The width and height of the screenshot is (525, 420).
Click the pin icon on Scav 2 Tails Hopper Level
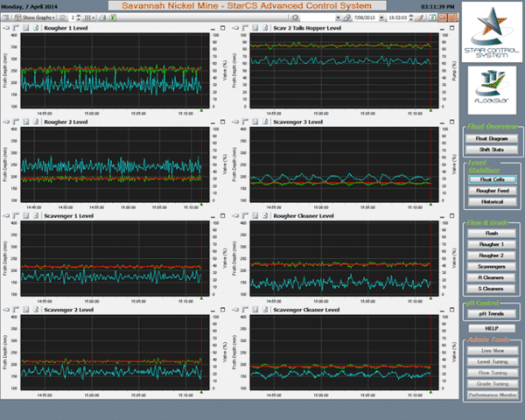point(235,28)
